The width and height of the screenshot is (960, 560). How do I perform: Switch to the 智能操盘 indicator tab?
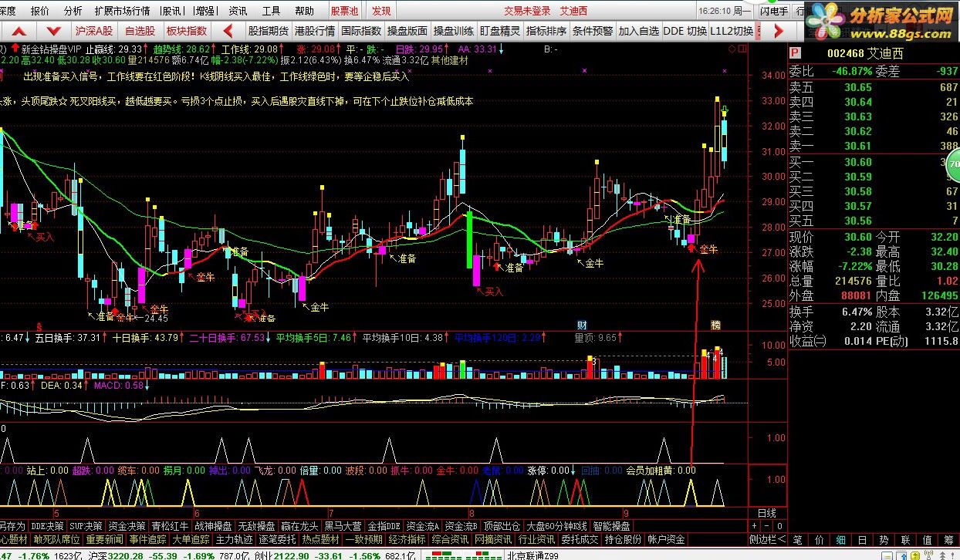(x=613, y=526)
